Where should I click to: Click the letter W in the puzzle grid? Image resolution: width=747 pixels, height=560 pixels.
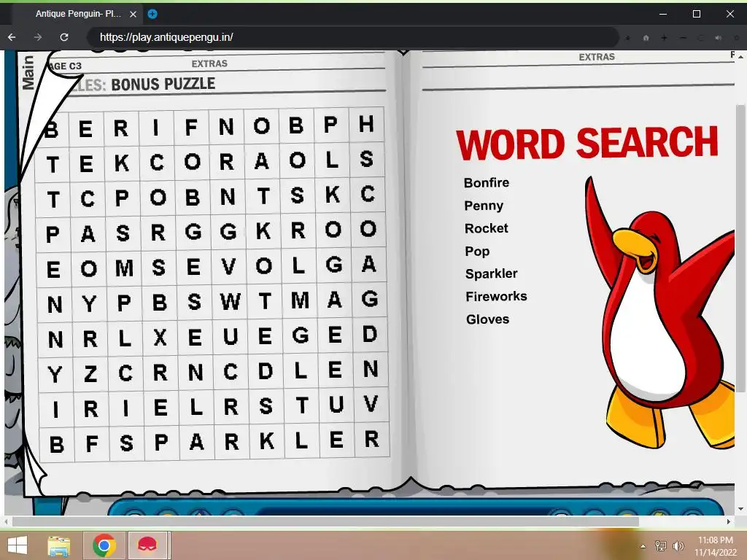coord(230,302)
